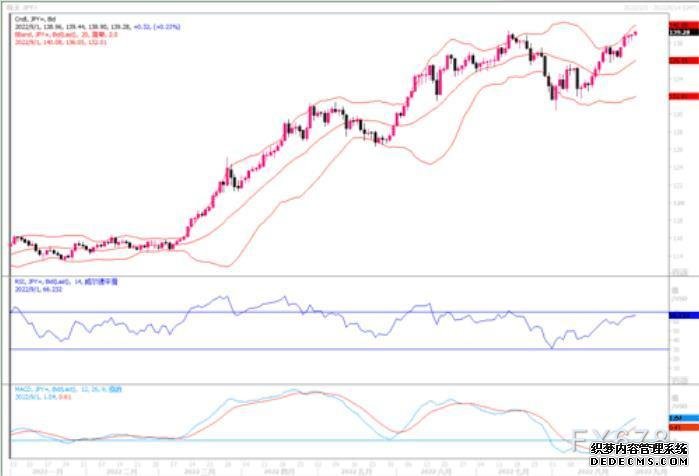The width and height of the screenshot is (699, 476).
Task: Click the upper Bollinger band red price tag
Action: coord(676,26)
